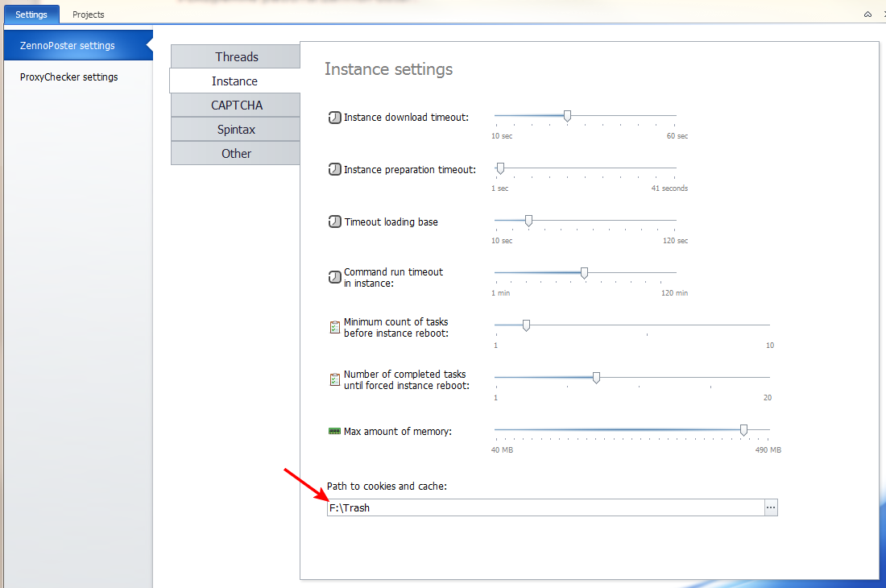The image size is (886, 588).
Task: Click the Command run timeout slider handle
Action: point(584,273)
